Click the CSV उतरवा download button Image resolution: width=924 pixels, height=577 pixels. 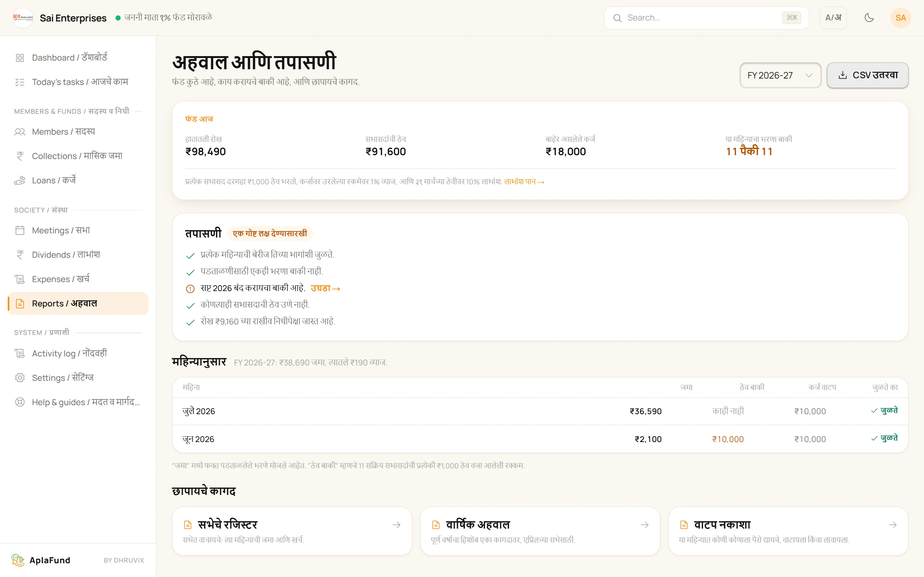tap(868, 75)
